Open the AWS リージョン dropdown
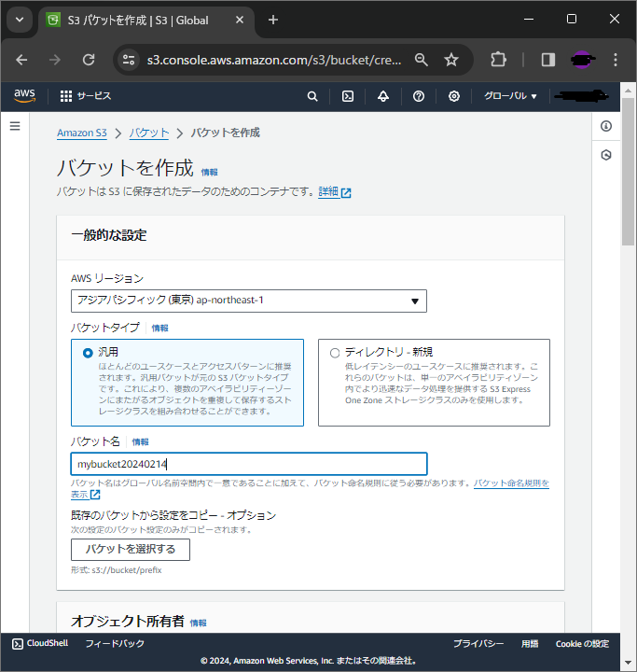This screenshot has height=672, width=637. pyautogui.click(x=249, y=301)
